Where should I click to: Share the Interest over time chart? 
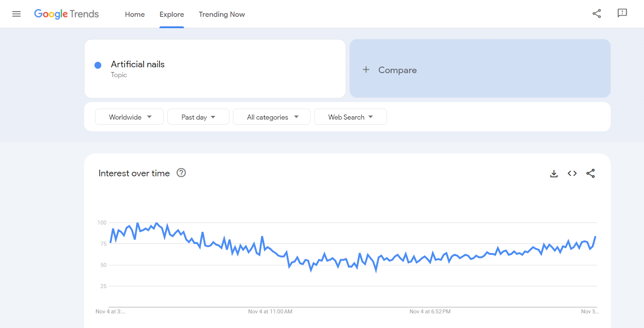click(x=590, y=173)
